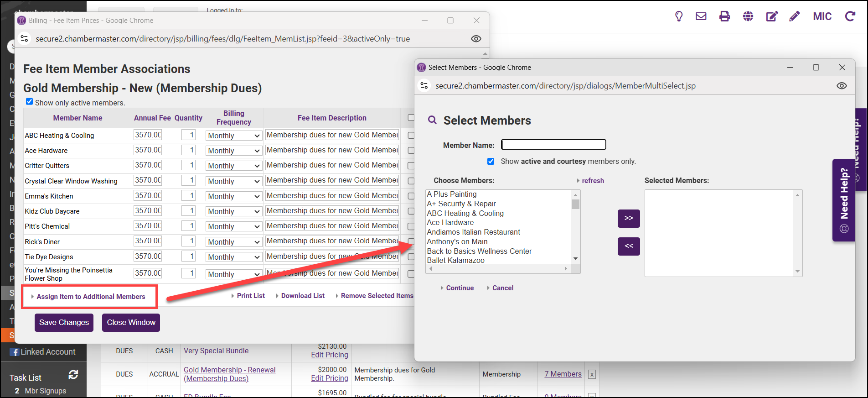Open Billing Frequency dropdown for Emma's Kitchen
Image resolution: width=868 pixels, height=398 pixels.
pyautogui.click(x=233, y=196)
